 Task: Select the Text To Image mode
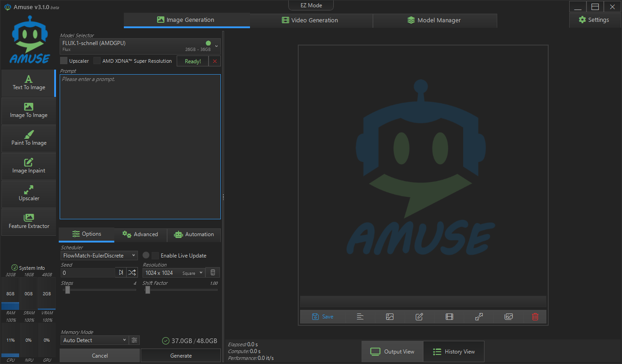click(x=29, y=83)
